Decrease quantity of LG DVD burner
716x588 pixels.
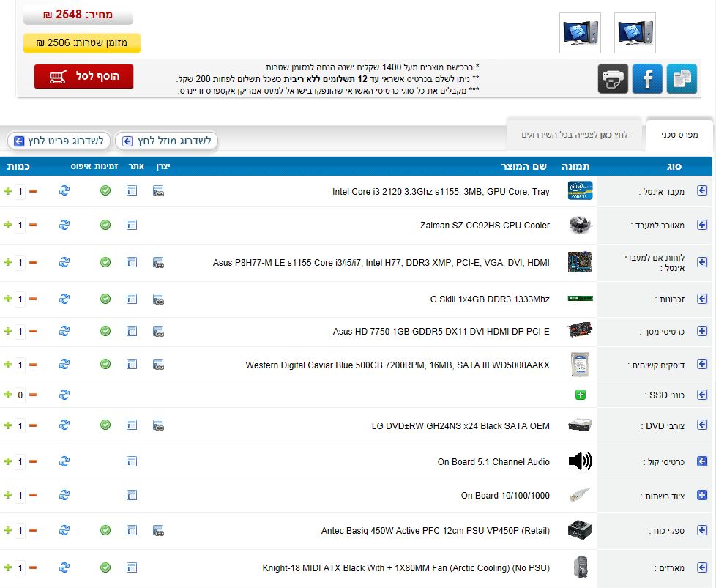pyautogui.click(x=32, y=425)
